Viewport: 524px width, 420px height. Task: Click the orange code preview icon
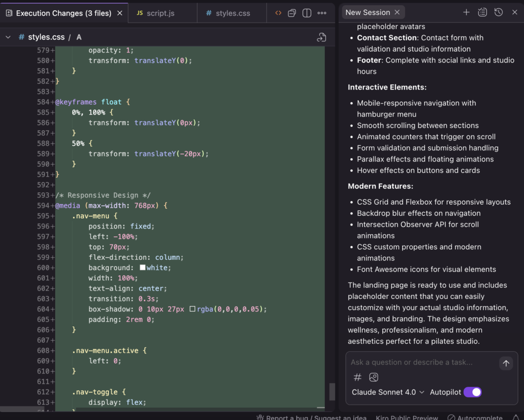coord(277,12)
